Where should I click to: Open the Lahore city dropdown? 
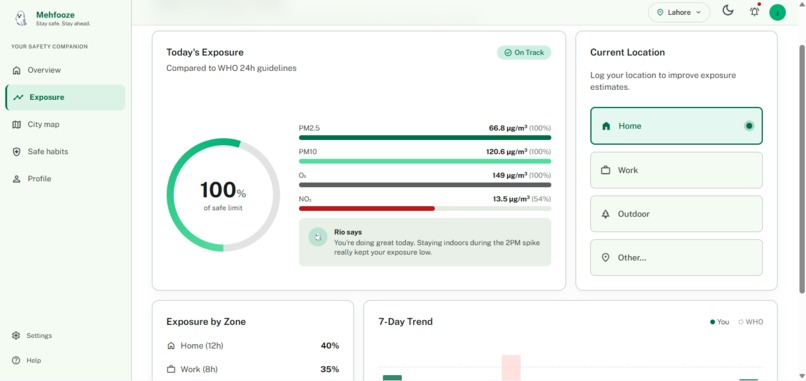click(679, 12)
